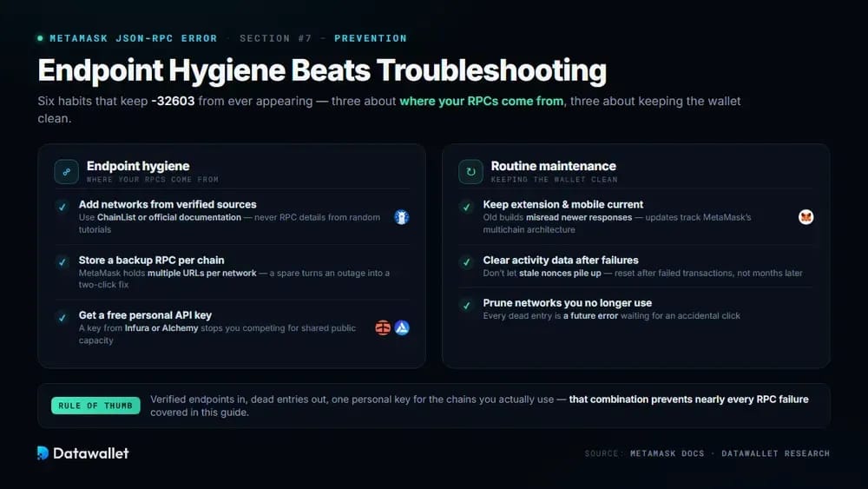Click checkmark beside Clear activity data after failures
This screenshot has height=489, width=868.
(x=467, y=262)
